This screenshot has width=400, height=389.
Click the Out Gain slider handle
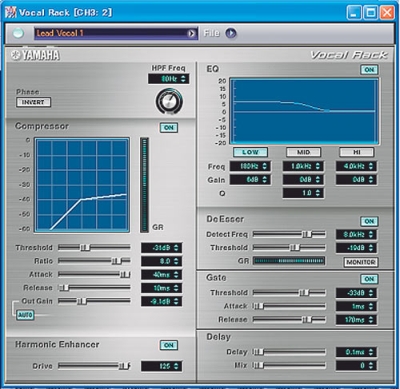(x=81, y=301)
